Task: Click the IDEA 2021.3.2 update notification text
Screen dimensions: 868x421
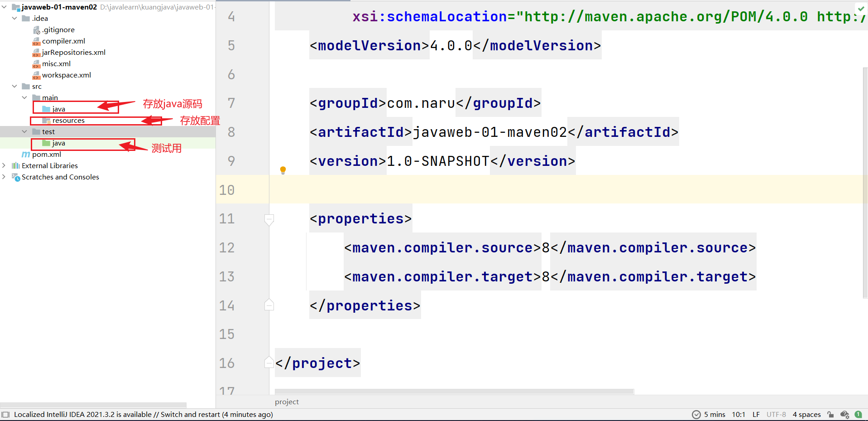Action: coord(144,415)
